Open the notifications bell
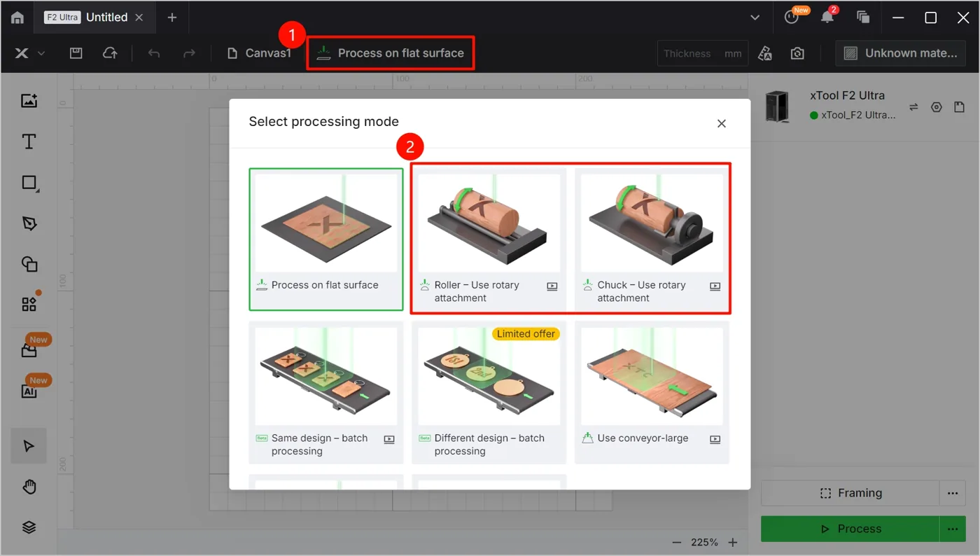The width and height of the screenshot is (980, 556). [827, 18]
